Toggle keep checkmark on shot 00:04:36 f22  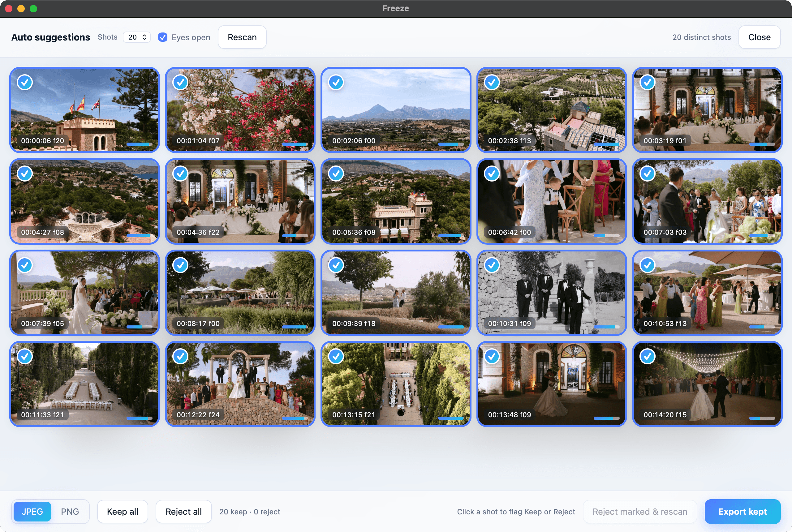(x=180, y=174)
